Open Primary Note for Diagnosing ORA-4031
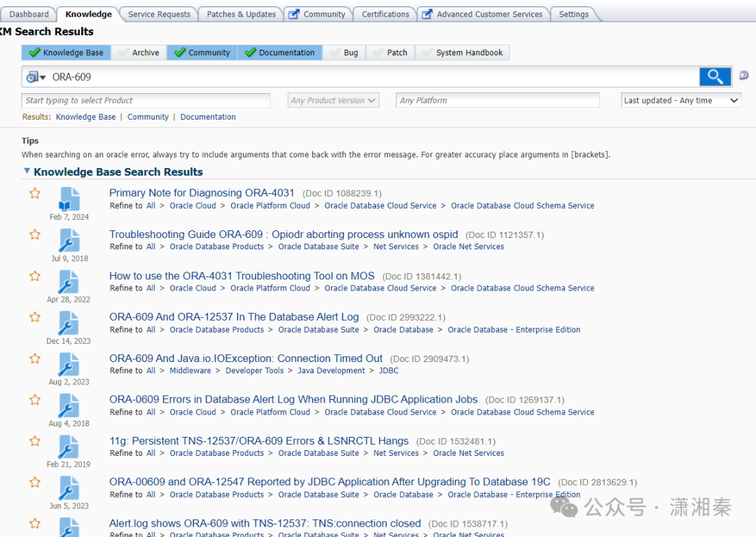This screenshot has height=537, width=756. 202,193
